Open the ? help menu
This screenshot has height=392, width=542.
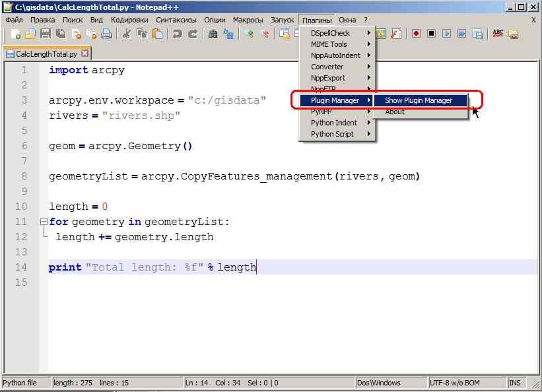point(366,20)
